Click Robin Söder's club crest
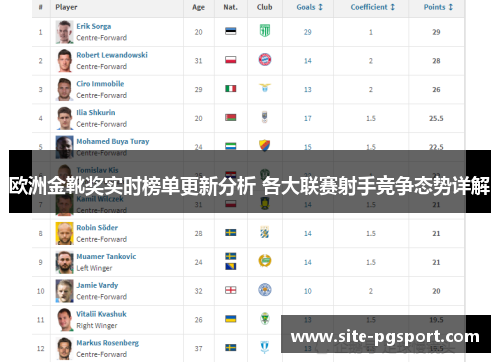Viewport: 500px width, 362px height. [265, 232]
